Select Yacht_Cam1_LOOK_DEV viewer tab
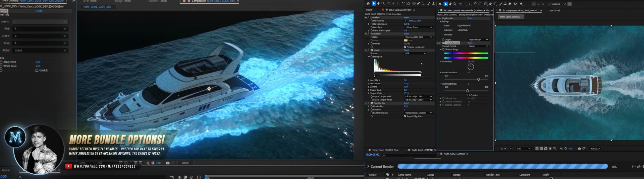644x179 pixels. (97, 7)
